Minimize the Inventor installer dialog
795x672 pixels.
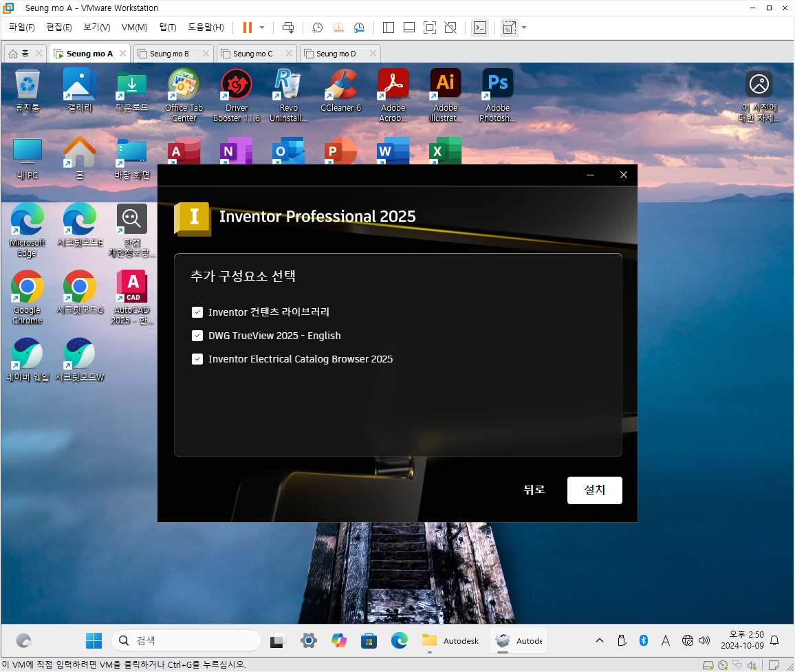tap(591, 175)
